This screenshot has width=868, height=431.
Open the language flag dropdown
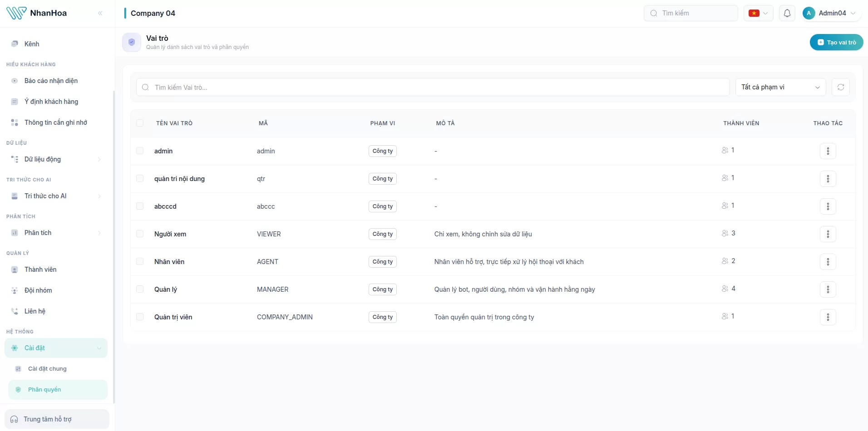pyautogui.click(x=758, y=13)
